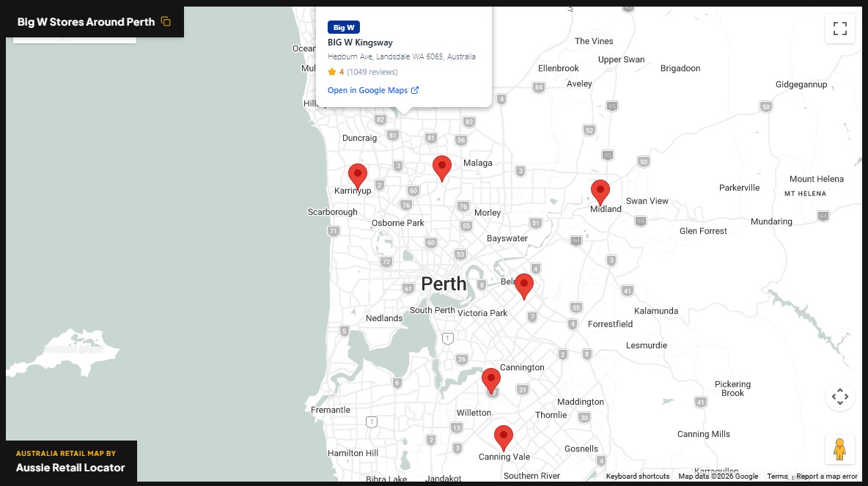Screen dimensions: 868x486
Task: Select the red map pin at Karrinyup
Action: pyautogui.click(x=358, y=176)
